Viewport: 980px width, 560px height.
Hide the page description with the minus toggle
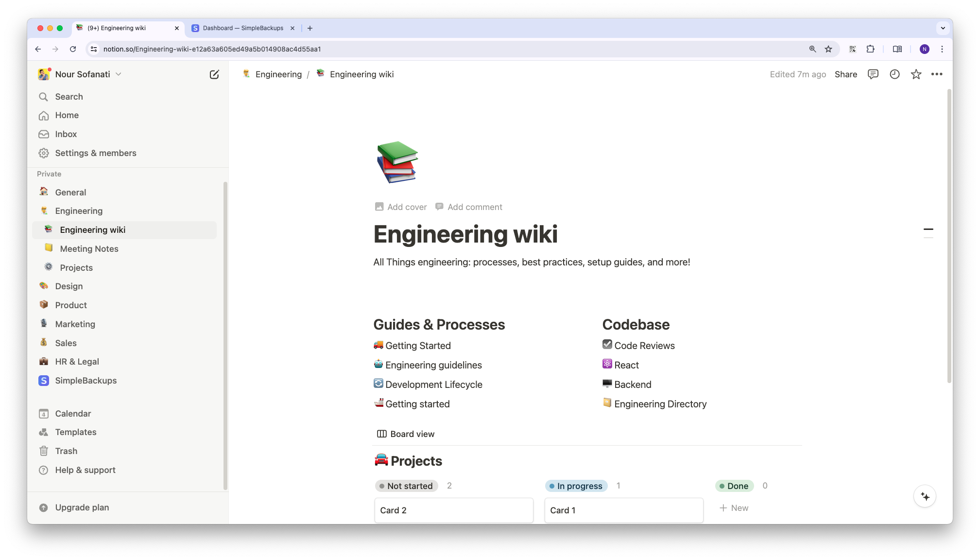pos(928,229)
